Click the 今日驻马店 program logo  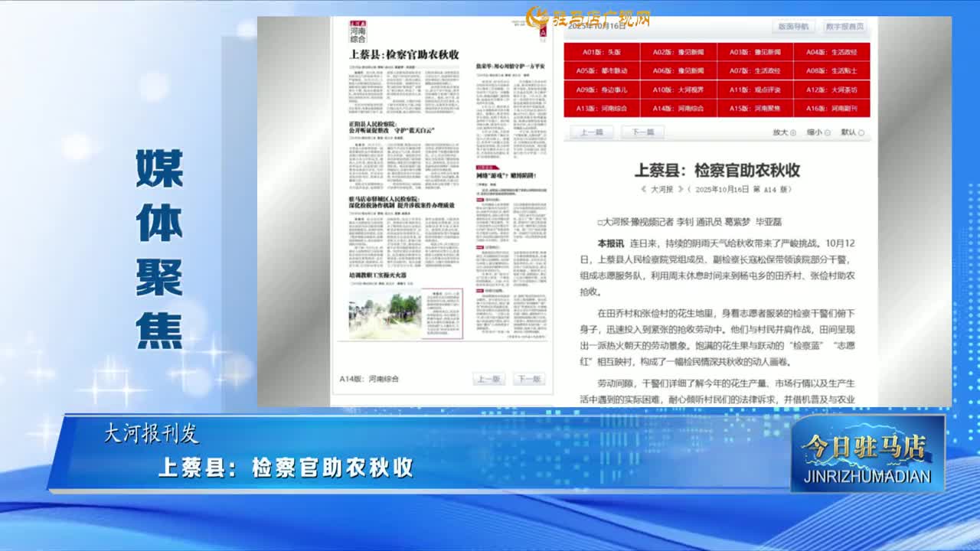pyautogui.click(x=867, y=455)
